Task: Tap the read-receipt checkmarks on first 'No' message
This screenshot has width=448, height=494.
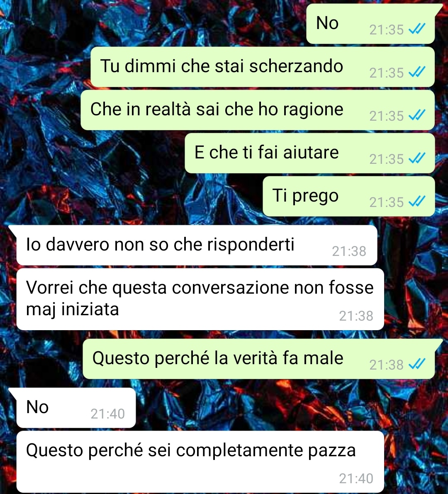Action: pyautogui.click(x=417, y=29)
